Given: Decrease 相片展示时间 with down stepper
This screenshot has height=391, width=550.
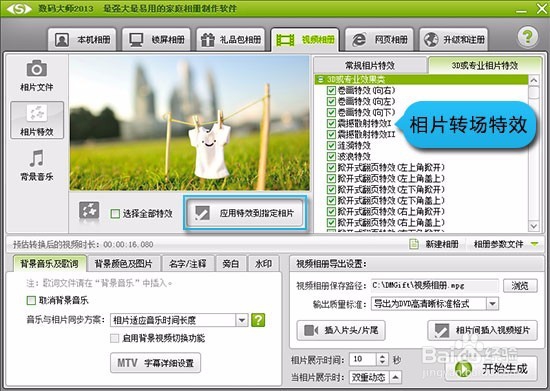Looking at the screenshot, I should pos(382,362).
